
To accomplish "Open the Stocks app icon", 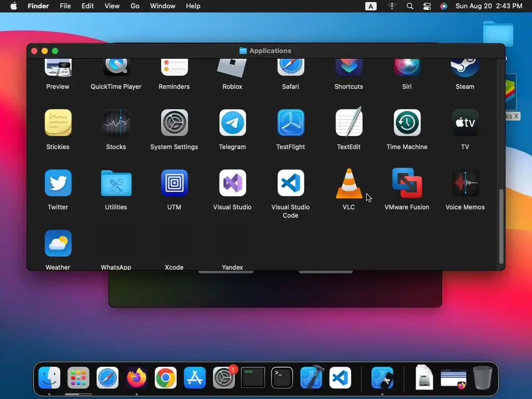I will 116,123.
